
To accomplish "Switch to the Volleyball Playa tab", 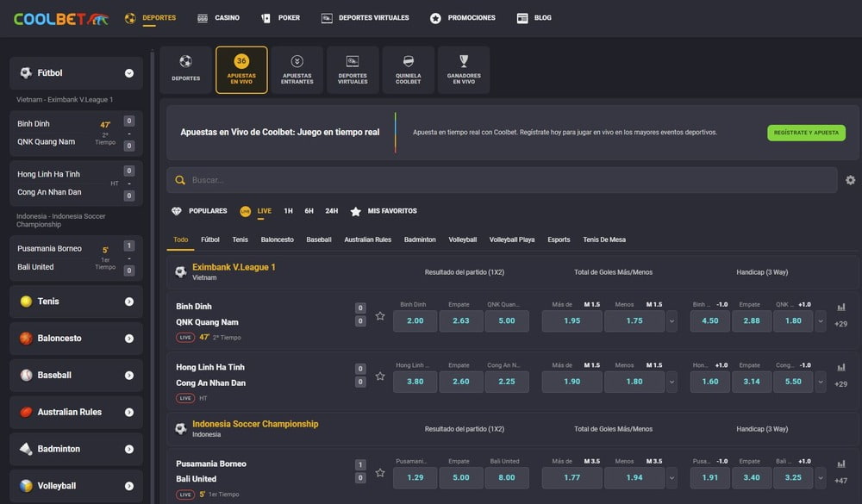I will (512, 240).
